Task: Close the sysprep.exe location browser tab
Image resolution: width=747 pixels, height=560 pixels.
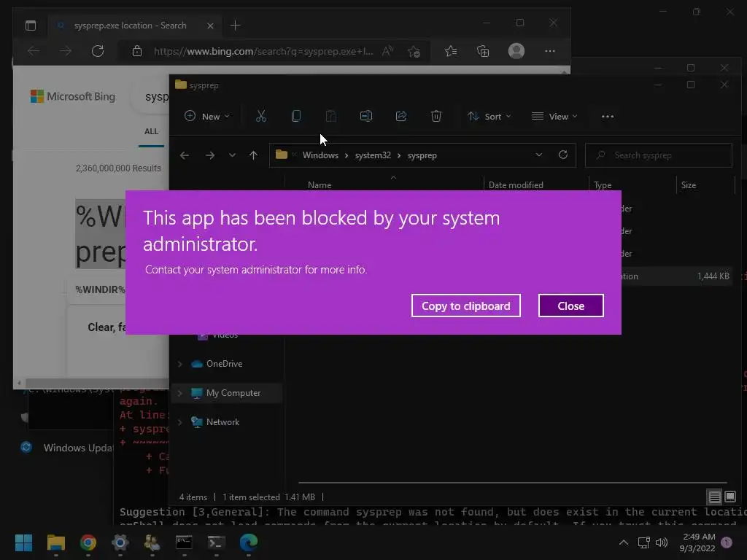Action: pyautogui.click(x=210, y=26)
